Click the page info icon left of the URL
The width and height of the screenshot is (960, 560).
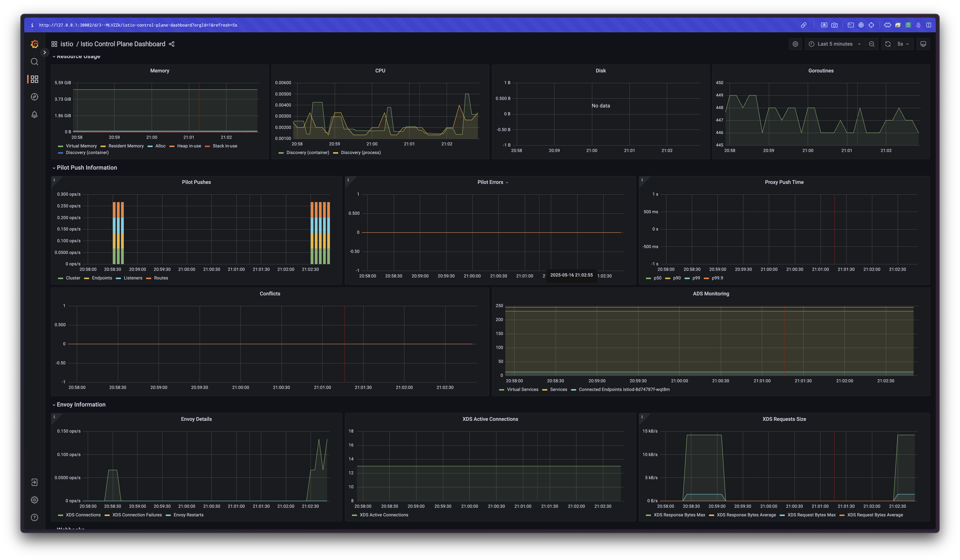(32, 25)
